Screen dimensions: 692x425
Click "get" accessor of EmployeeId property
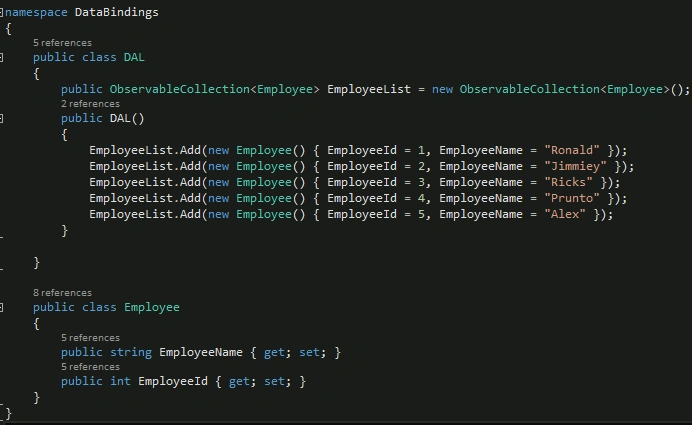click(239, 381)
